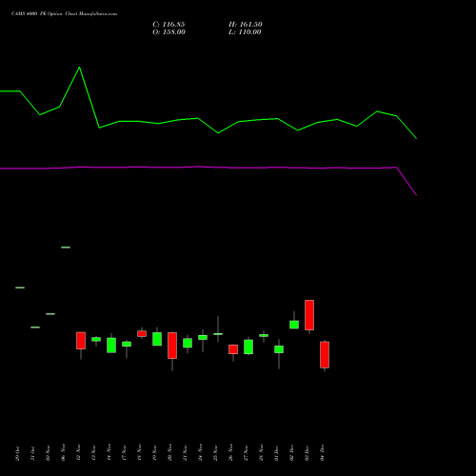Click the 17 Nov date label
476x476 pixels.
tap(125, 452)
